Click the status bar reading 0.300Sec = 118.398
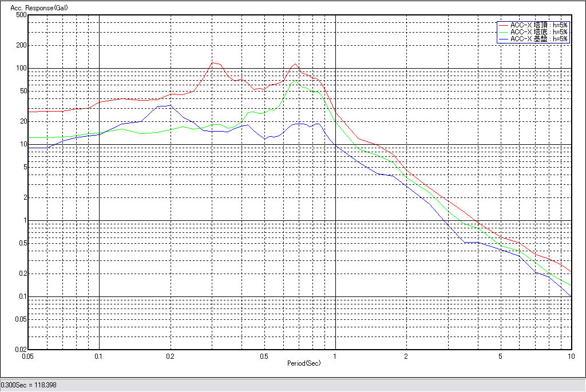This screenshot has height=392, width=586. coord(29,385)
